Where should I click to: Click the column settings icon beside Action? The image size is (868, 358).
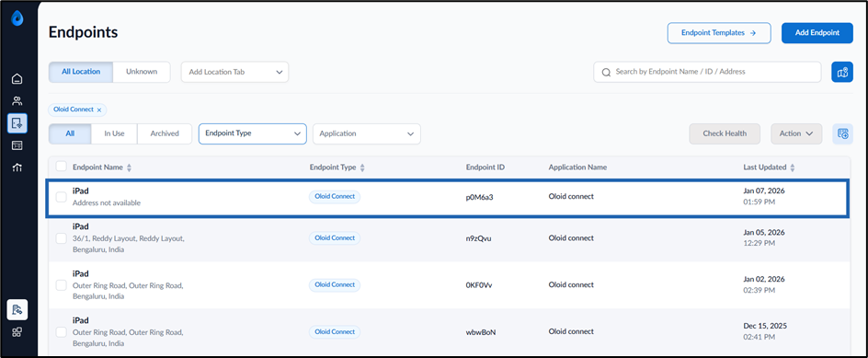(842, 133)
